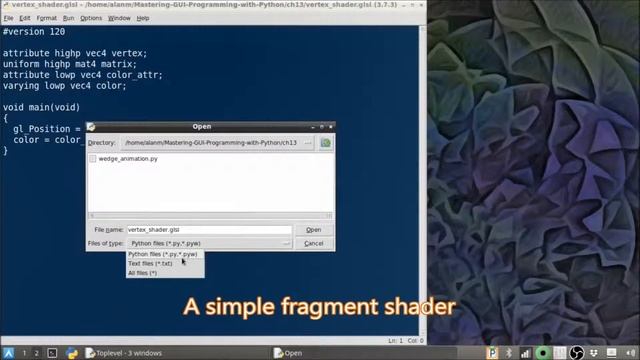Choose Python files (*.py,*.pyw) from dropdown list
Screen dimensions: 640x360
pyautogui.click(x=162, y=254)
